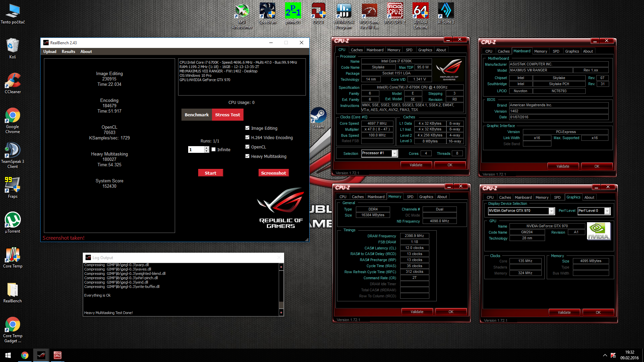
Task: Disable the OpenCL test checkbox
Action: pyautogui.click(x=248, y=147)
